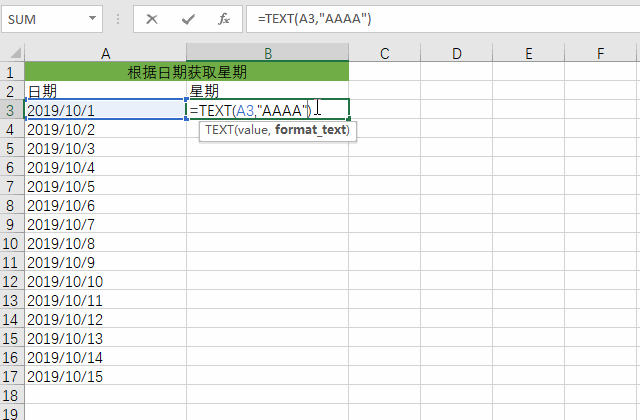Click TEXT function name in the tooltip
Screen dimensions: 640x420
click(x=219, y=130)
